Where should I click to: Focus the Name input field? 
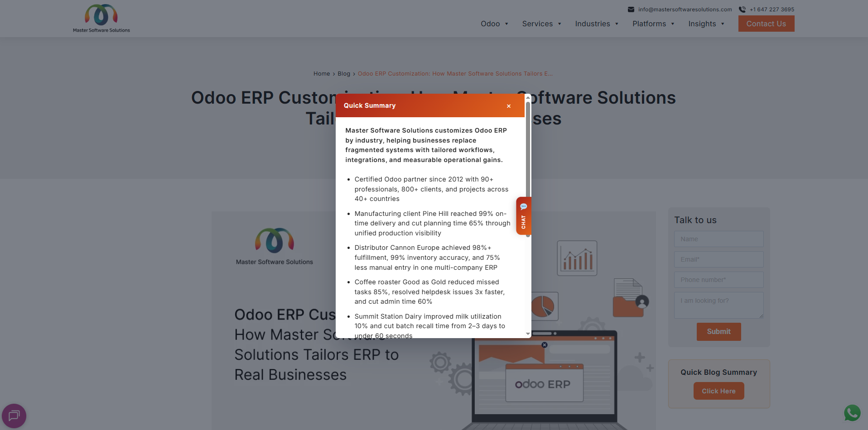coord(719,239)
